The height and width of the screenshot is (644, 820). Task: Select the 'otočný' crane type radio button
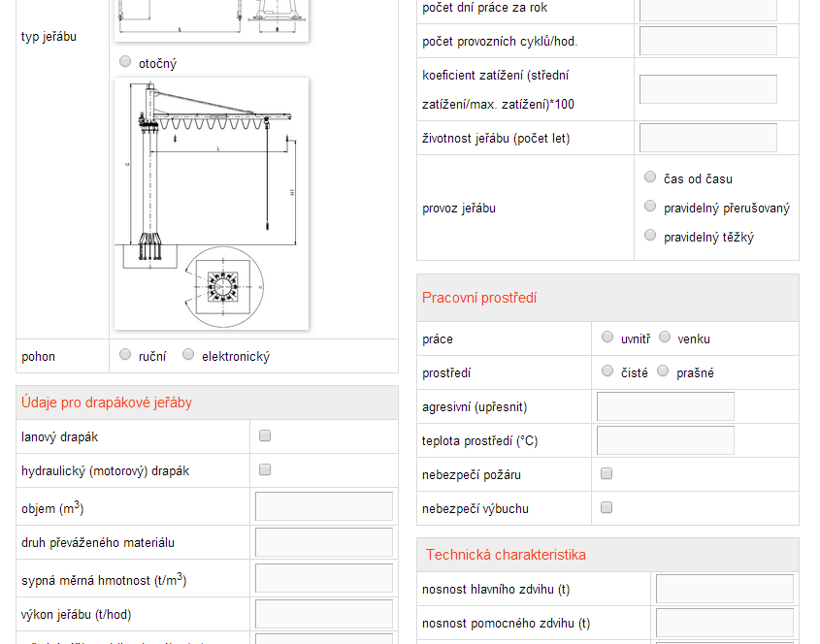click(125, 62)
